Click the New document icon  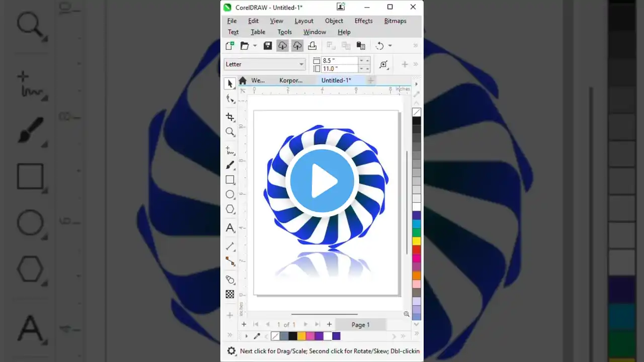(x=230, y=46)
